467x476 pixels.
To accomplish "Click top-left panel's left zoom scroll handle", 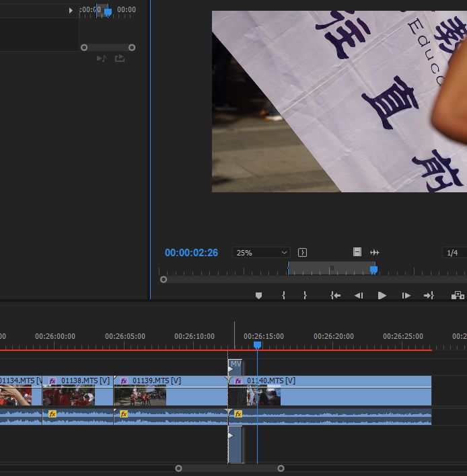I will [84, 47].
